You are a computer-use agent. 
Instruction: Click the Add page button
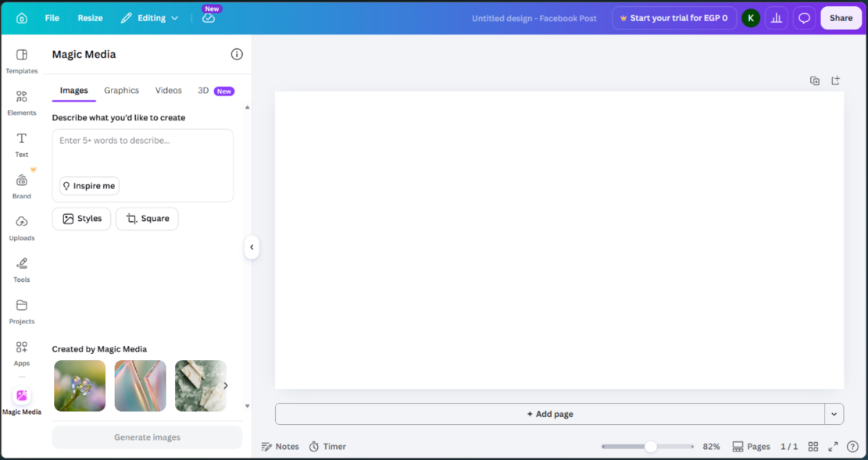(550, 414)
